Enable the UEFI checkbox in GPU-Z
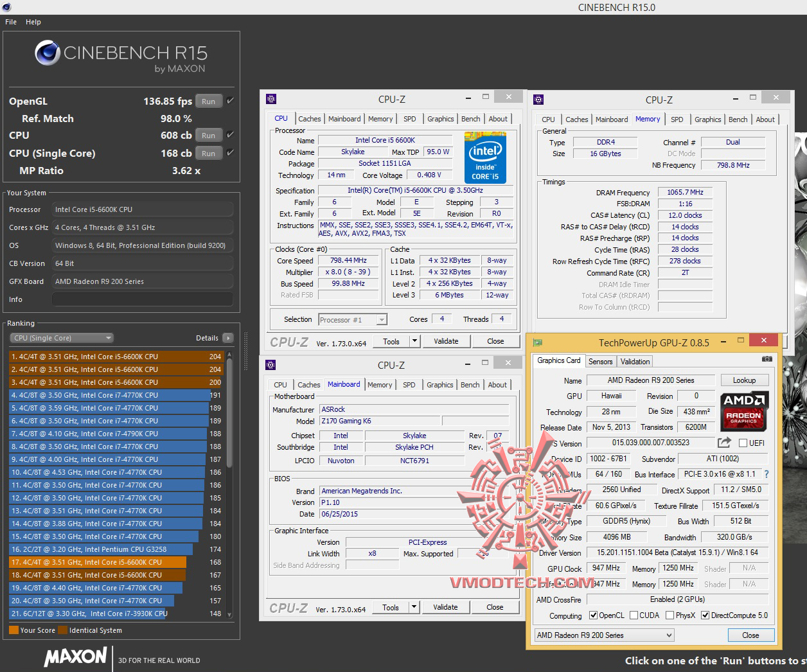Viewport: 807px width, 672px height. pyautogui.click(x=743, y=443)
